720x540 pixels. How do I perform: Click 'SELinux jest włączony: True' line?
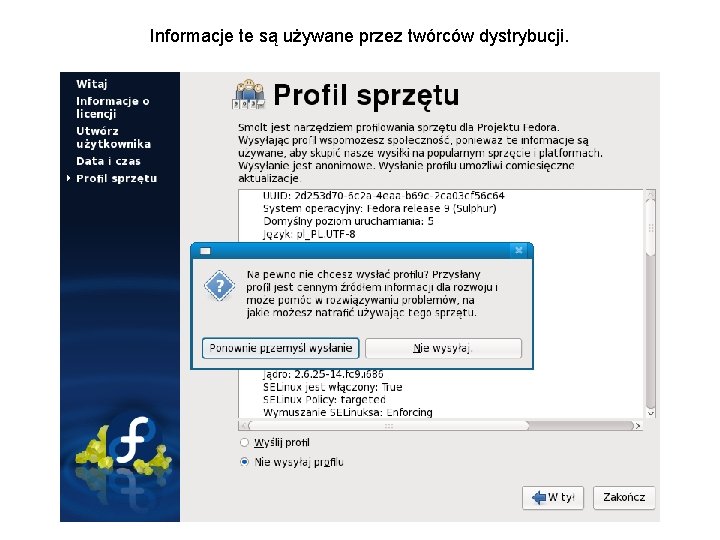(333, 387)
